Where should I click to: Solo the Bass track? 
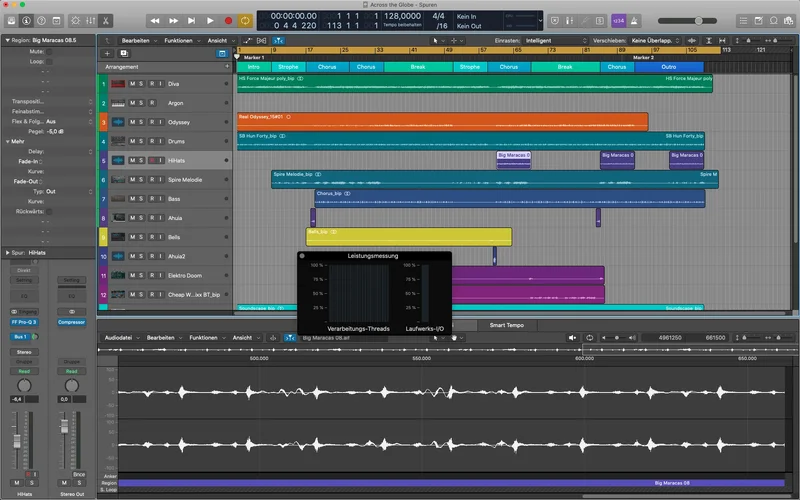pos(142,199)
